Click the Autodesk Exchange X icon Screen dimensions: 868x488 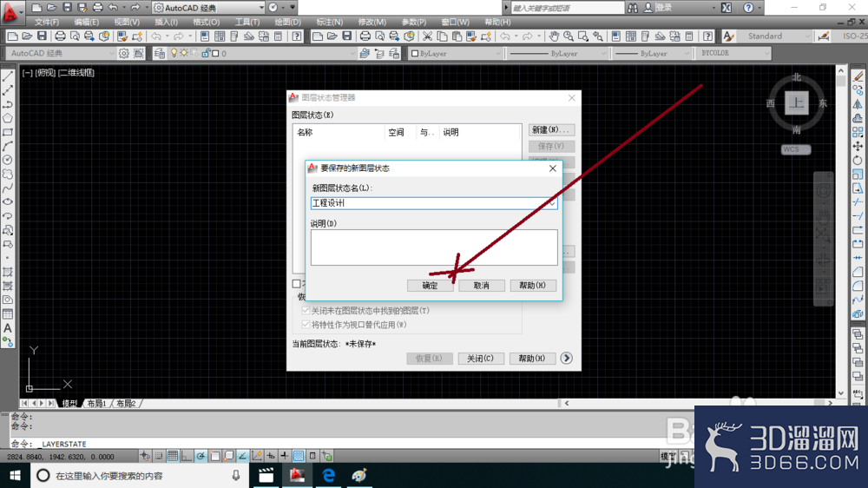[x=727, y=8]
